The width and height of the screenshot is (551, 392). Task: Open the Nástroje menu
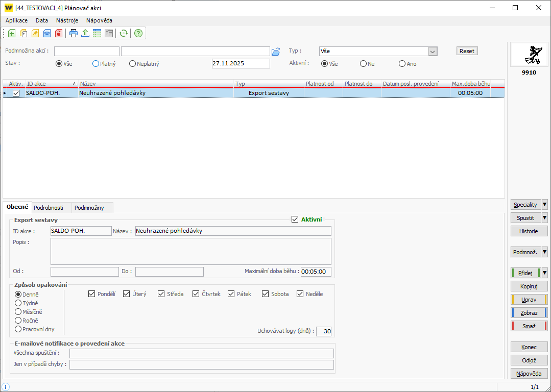[67, 20]
